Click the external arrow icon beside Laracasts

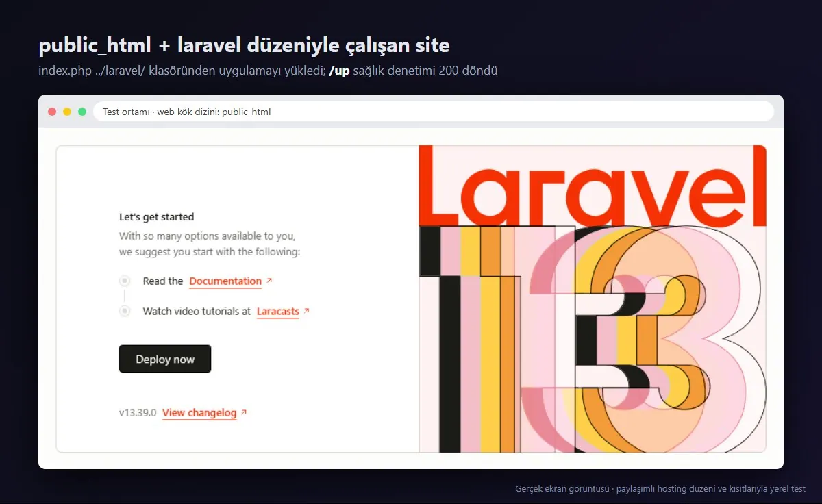coord(306,311)
